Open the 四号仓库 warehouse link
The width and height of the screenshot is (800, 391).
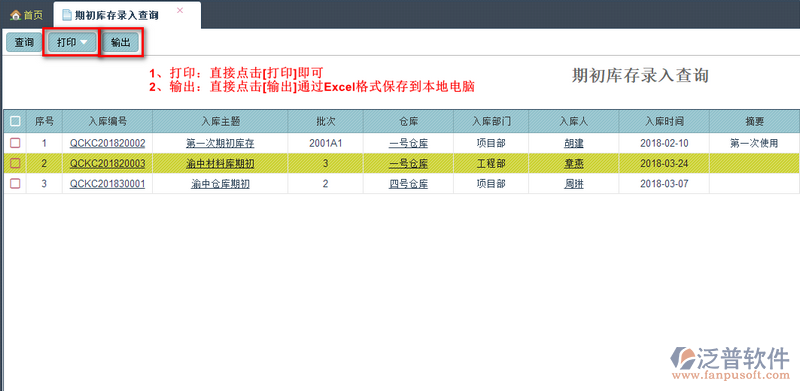click(408, 184)
